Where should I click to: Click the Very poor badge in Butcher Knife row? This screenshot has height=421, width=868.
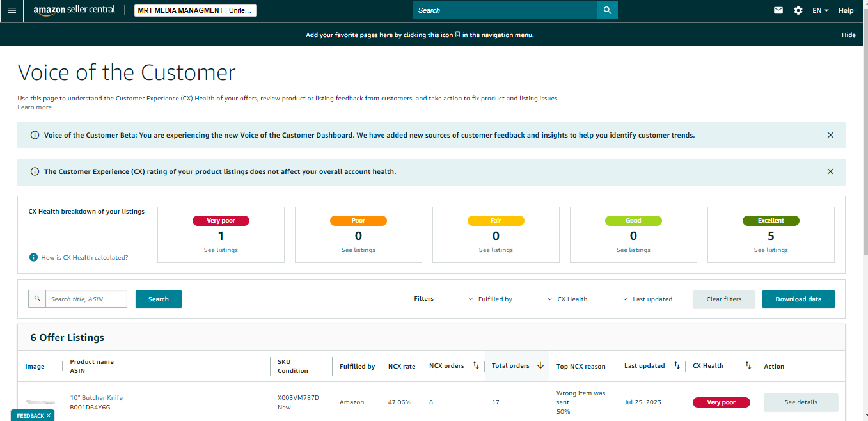click(x=721, y=402)
